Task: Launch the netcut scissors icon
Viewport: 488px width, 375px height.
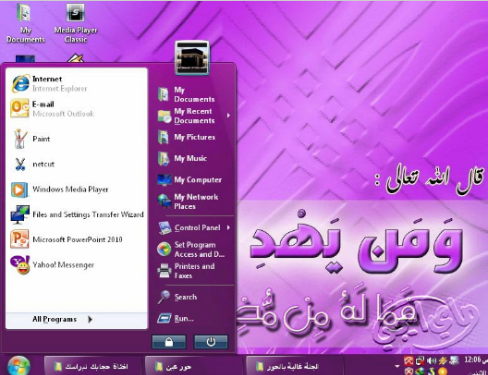Action: point(20,164)
